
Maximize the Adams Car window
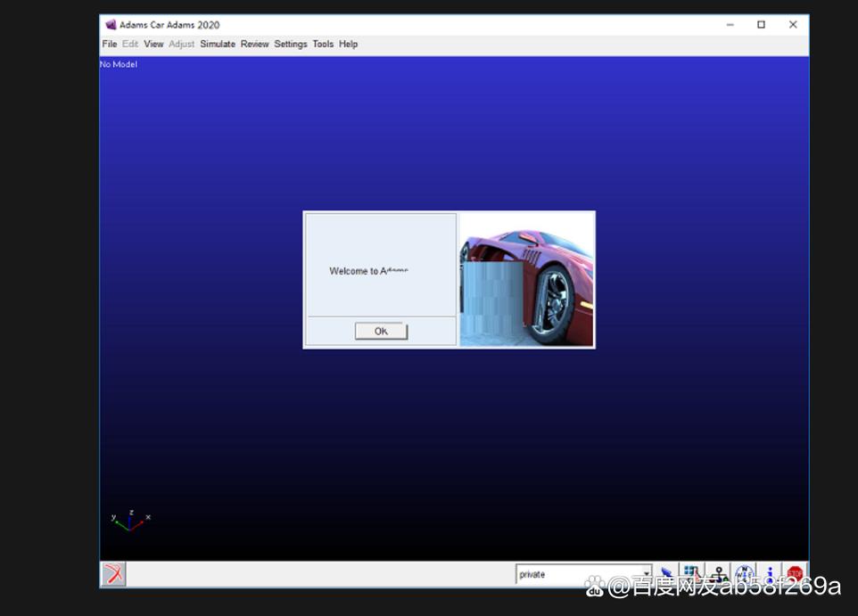(761, 25)
